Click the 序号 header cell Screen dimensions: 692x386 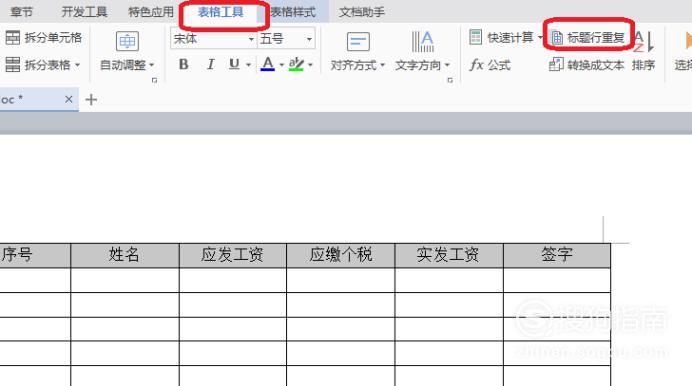[35, 255]
